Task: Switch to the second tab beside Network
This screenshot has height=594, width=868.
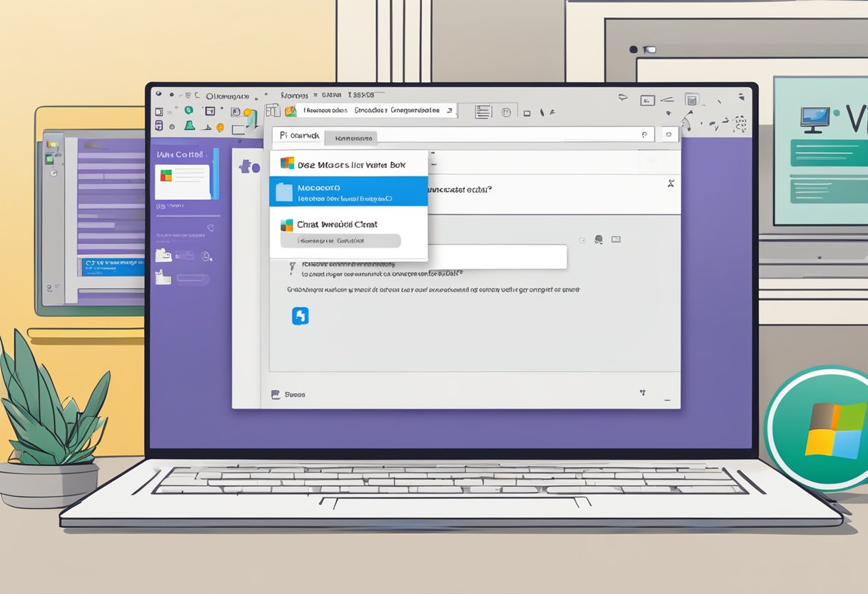Action: click(352, 137)
